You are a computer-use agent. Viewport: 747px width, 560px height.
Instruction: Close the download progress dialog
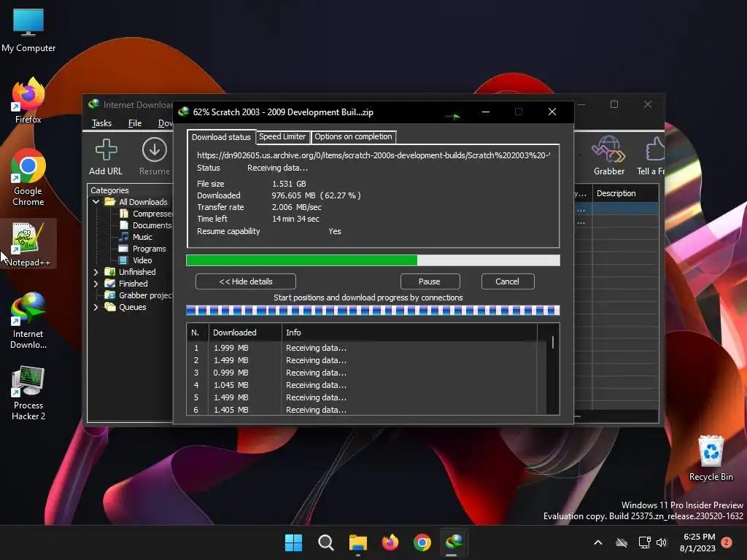(552, 112)
